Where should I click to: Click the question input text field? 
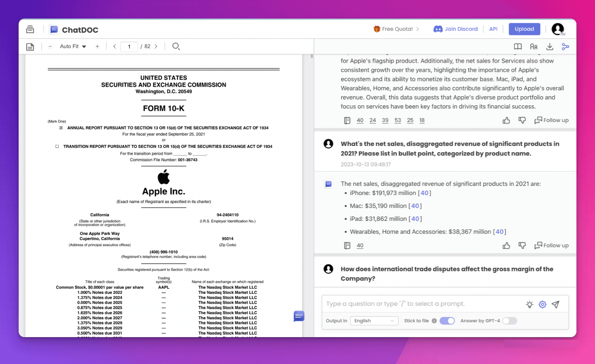tap(423, 304)
